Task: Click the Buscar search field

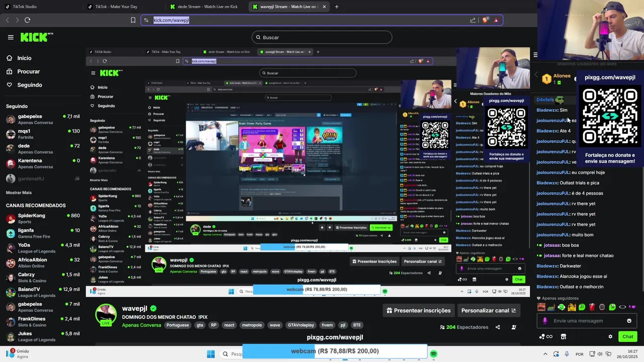Action: coord(322,37)
